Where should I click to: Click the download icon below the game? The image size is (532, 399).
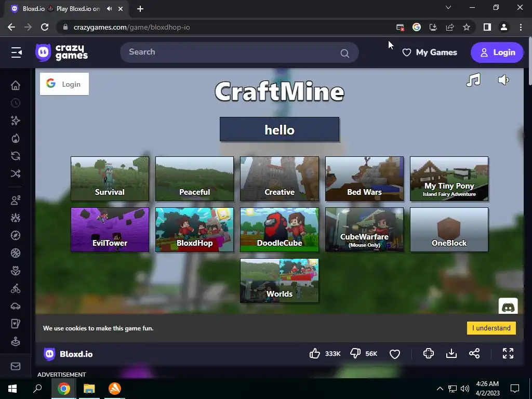point(451,353)
